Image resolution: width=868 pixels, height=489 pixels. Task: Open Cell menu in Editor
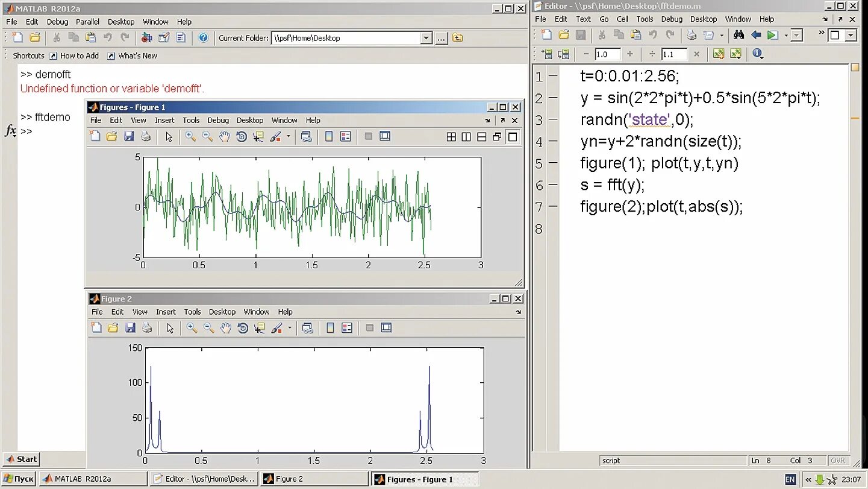click(x=623, y=19)
